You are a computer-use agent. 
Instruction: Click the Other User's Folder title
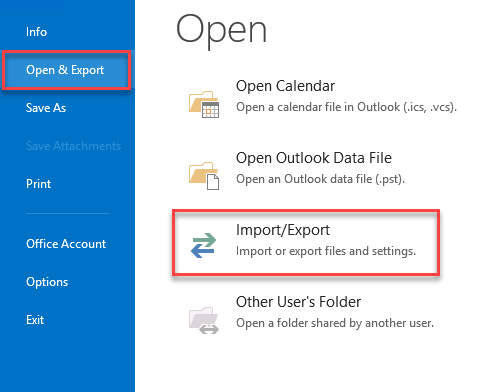(x=298, y=302)
